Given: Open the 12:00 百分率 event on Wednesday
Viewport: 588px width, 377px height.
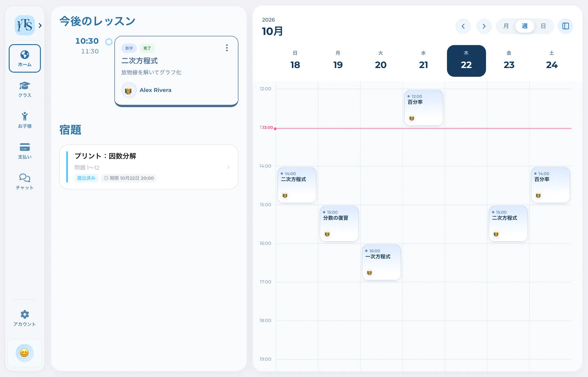Looking at the screenshot, I should point(424,108).
